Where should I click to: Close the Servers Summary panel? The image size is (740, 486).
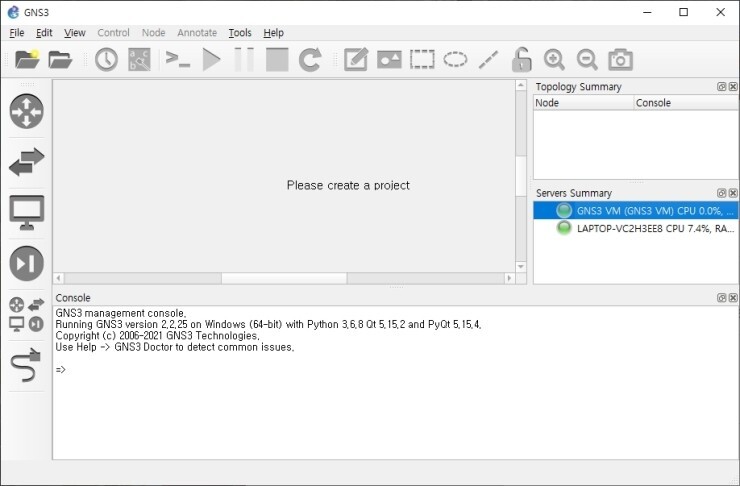(733, 193)
